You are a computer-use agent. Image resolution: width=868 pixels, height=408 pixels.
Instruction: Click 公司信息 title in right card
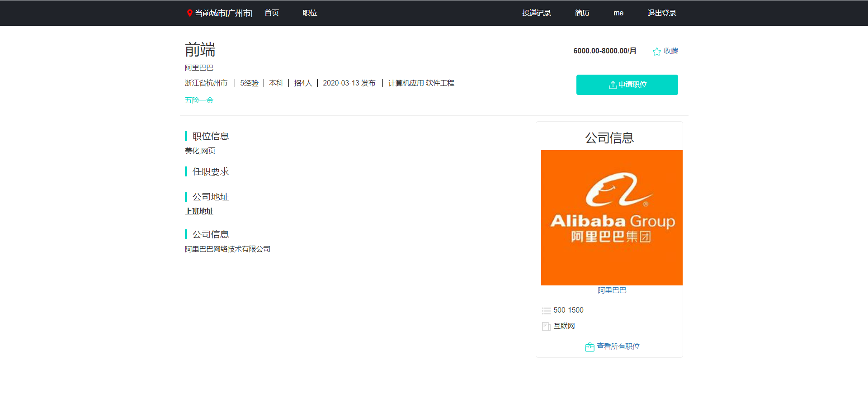pyautogui.click(x=609, y=138)
